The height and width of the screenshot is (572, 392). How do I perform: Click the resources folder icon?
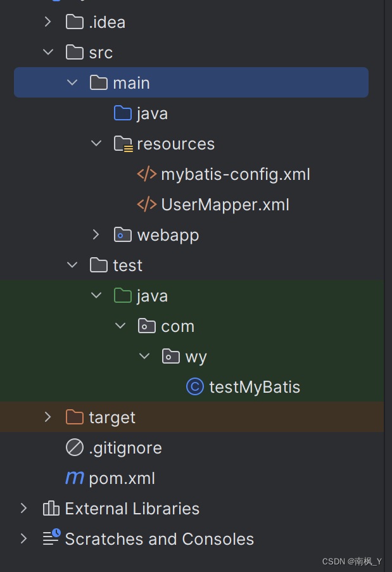coord(123,144)
